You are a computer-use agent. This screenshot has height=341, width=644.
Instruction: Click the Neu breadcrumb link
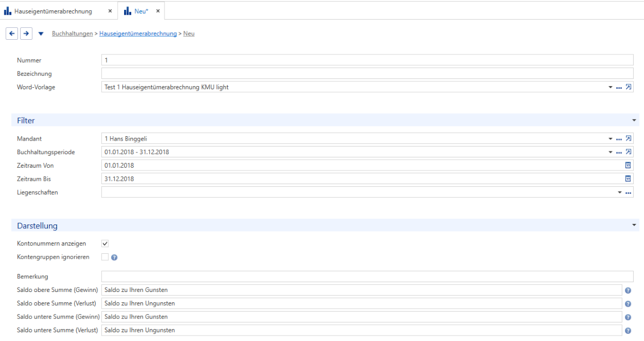tap(189, 34)
